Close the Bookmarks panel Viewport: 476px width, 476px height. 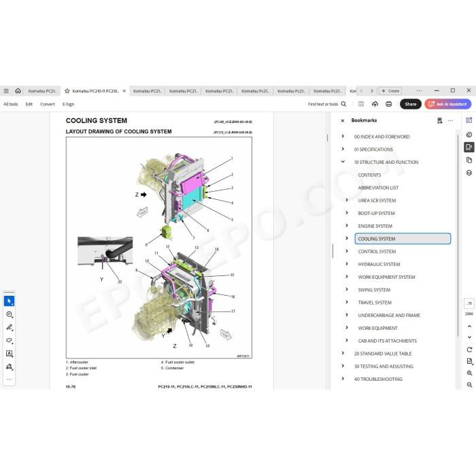(x=343, y=120)
